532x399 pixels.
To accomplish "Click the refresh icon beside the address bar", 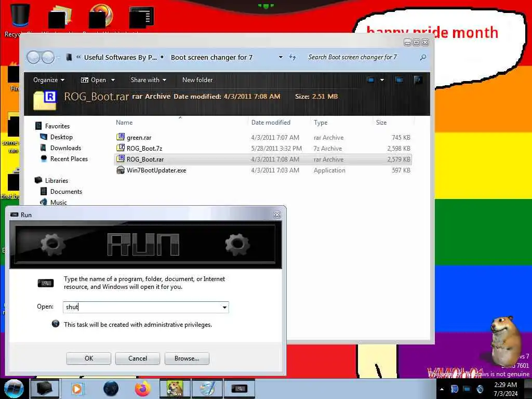I will [292, 57].
